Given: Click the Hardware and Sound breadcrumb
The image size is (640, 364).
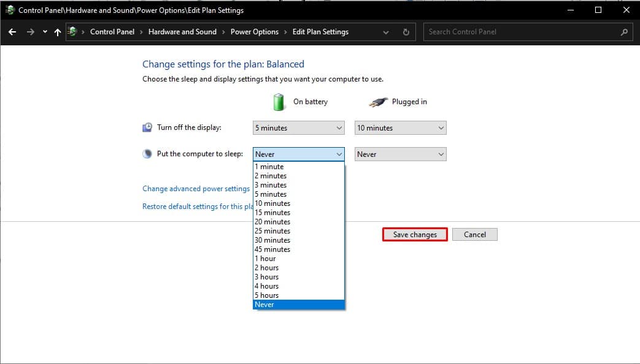Looking at the screenshot, I should (182, 31).
